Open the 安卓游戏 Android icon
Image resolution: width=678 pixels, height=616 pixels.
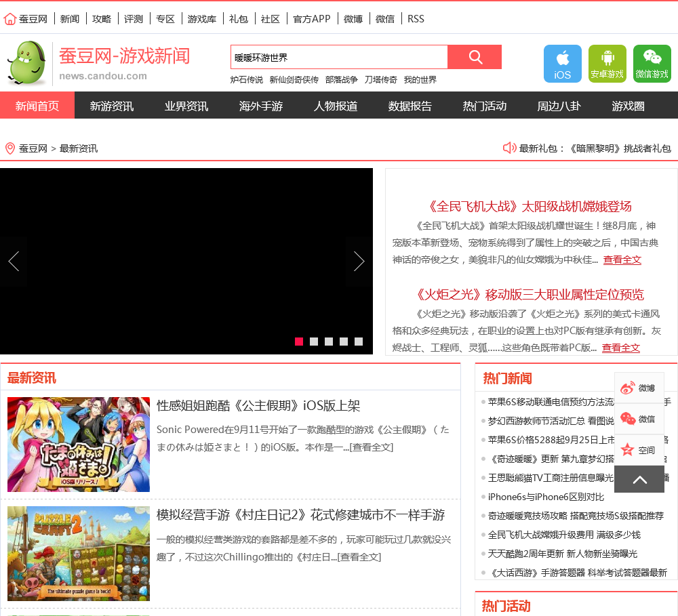(607, 64)
